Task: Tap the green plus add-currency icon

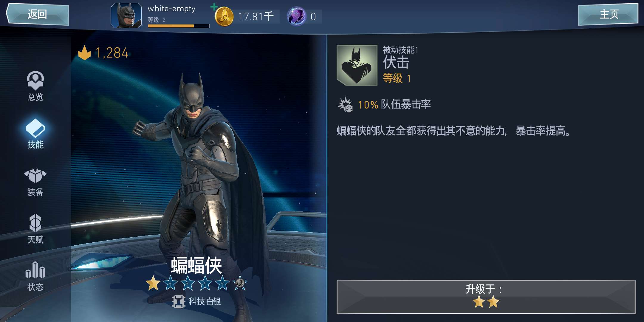Action: click(214, 7)
